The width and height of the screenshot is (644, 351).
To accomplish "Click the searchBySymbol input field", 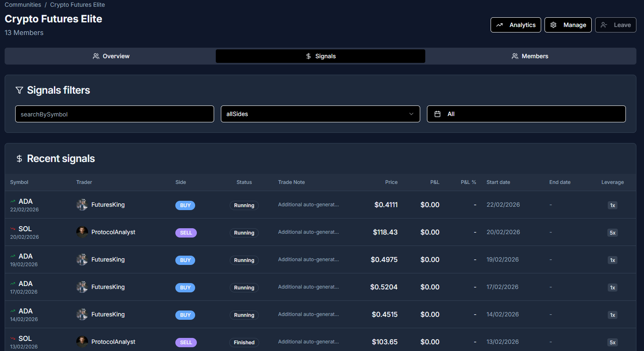I will pos(114,113).
